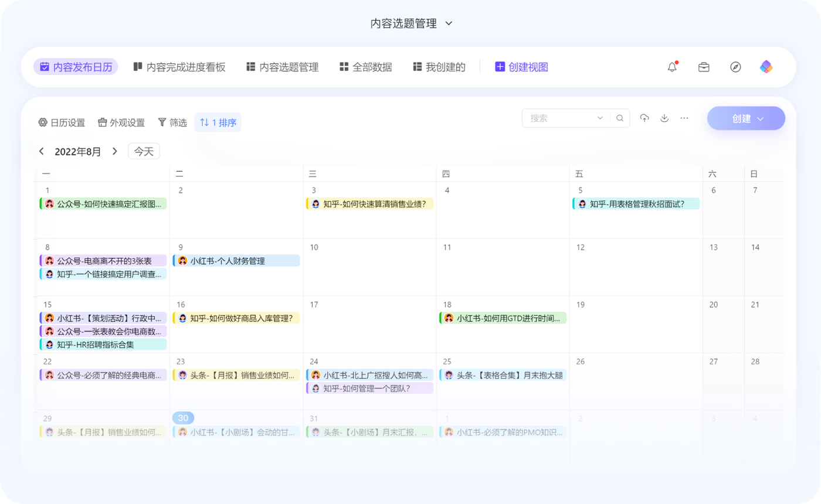
Task: Go to next month arrow
Action: (115, 151)
